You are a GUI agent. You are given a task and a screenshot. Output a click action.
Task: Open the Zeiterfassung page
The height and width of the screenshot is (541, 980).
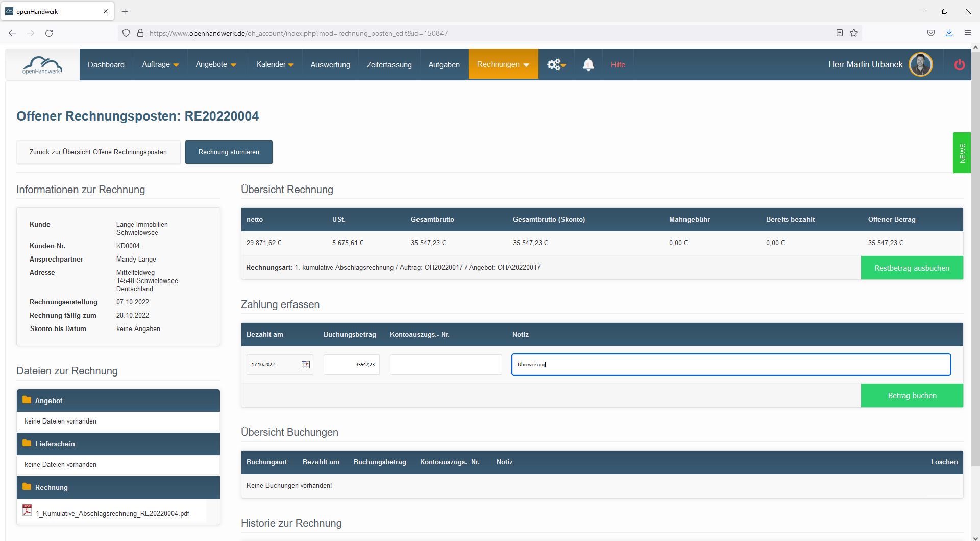(389, 65)
